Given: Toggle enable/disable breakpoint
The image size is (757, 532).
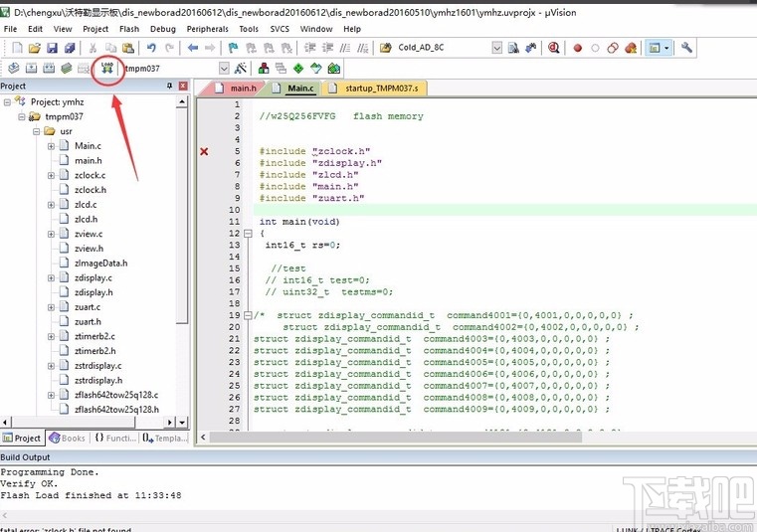Looking at the screenshot, I should [x=595, y=48].
